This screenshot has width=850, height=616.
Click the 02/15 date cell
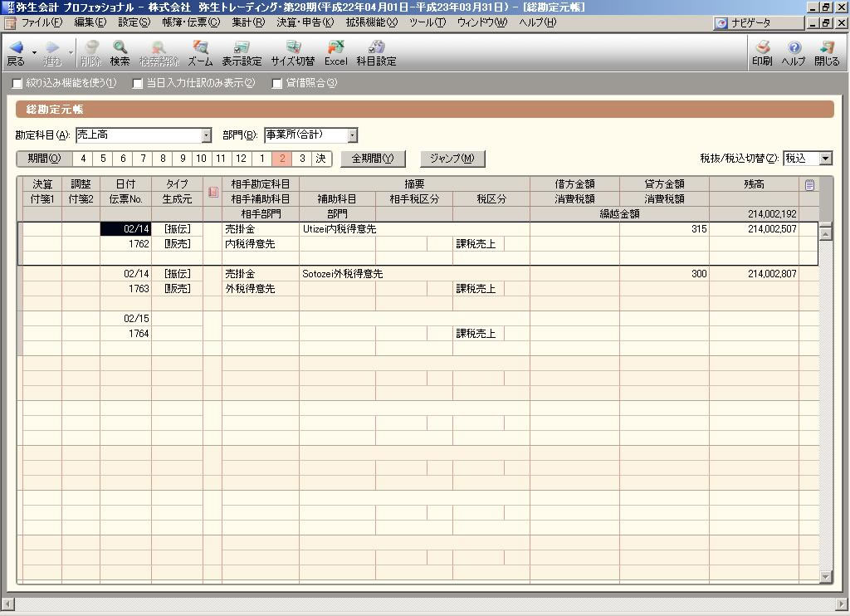point(125,318)
